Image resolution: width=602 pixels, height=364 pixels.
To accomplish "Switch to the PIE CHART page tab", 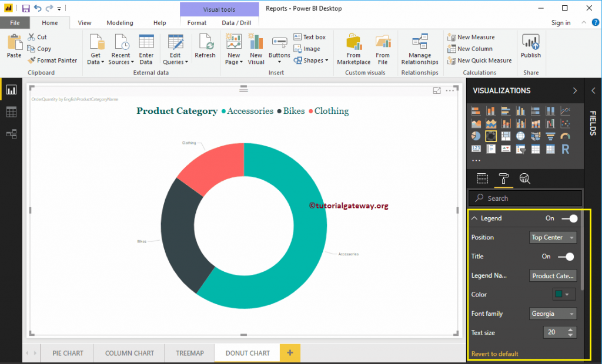I will (x=68, y=353).
